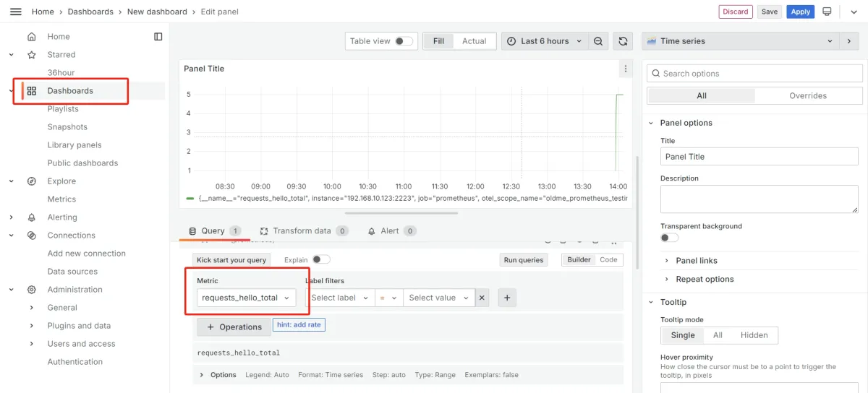
Task: Select the Overrides tab
Action: (x=808, y=95)
